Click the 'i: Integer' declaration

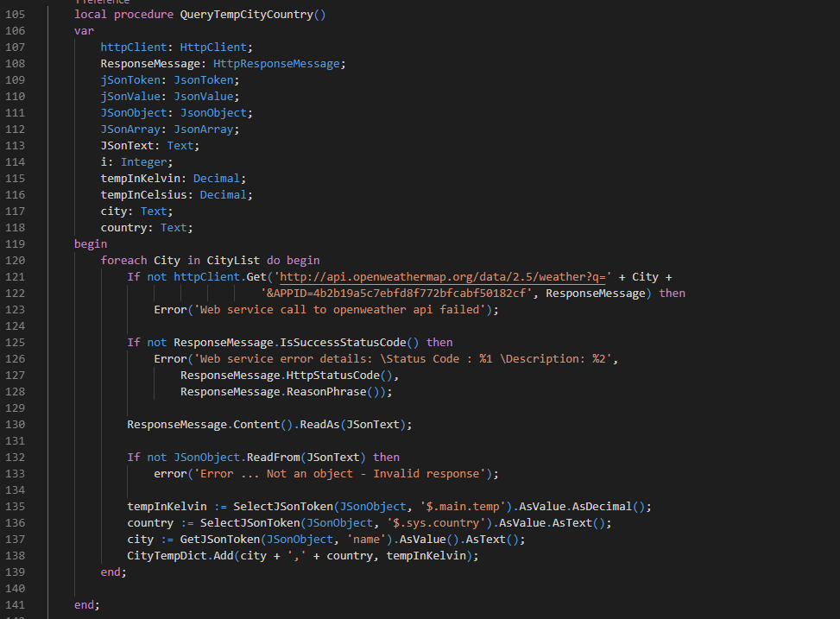tap(136, 162)
